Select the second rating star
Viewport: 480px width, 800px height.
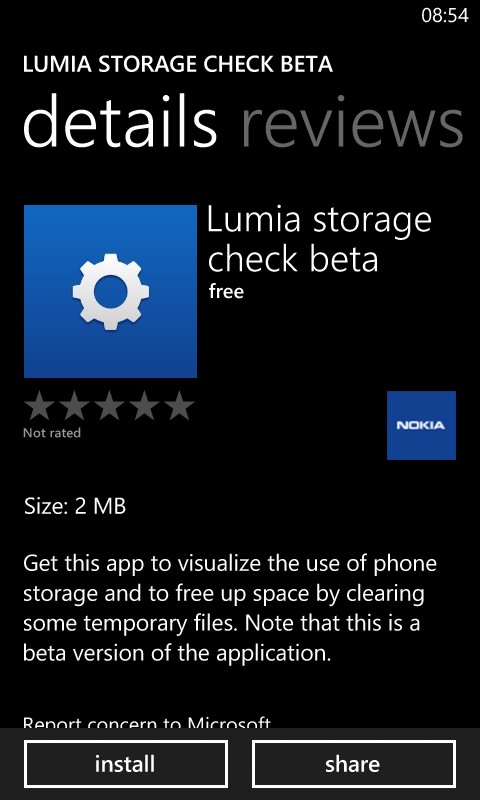(74, 406)
